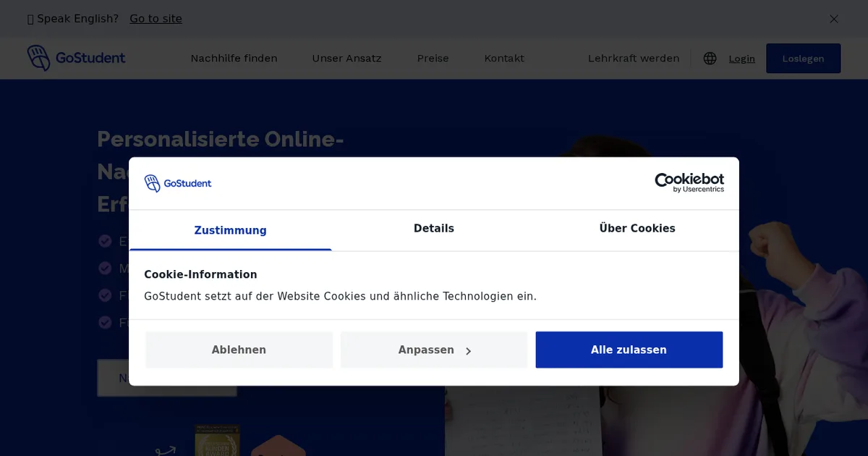
Task: Click the Speak English? text
Action: [77, 19]
